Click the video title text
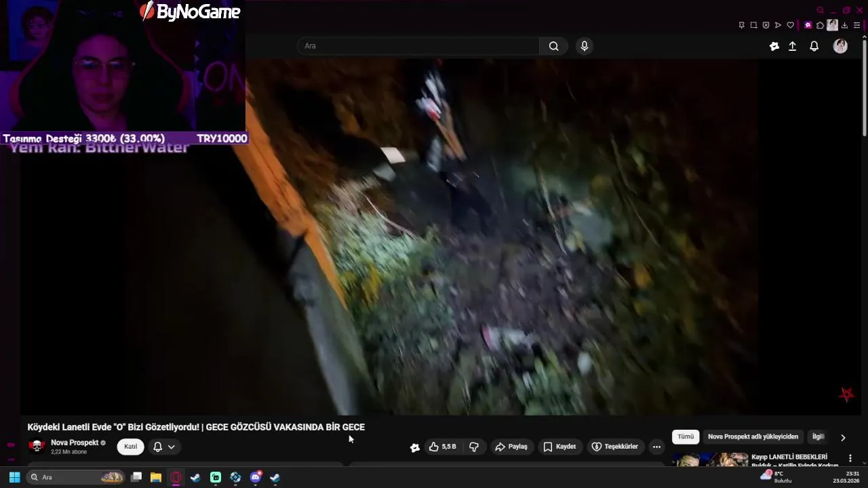 pos(196,427)
